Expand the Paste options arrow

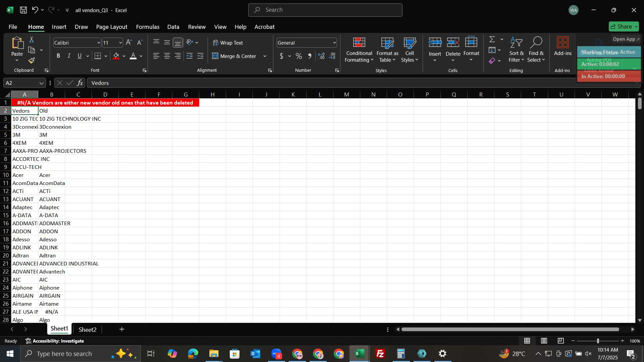pyautogui.click(x=17, y=60)
